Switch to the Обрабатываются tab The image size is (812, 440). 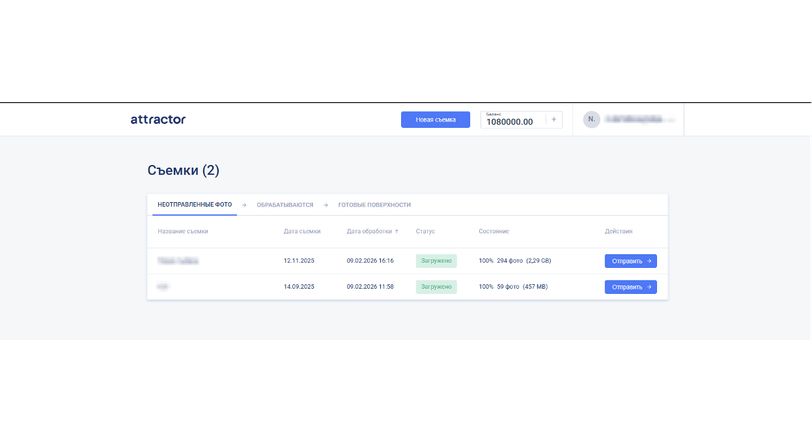coord(284,205)
